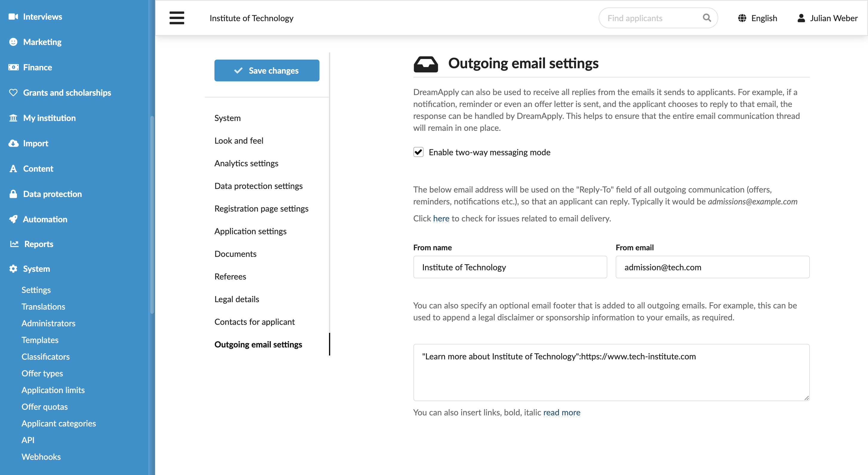Open the Interviews sidebar section
This screenshot has height=475, width=868.
tap(42, 16)
